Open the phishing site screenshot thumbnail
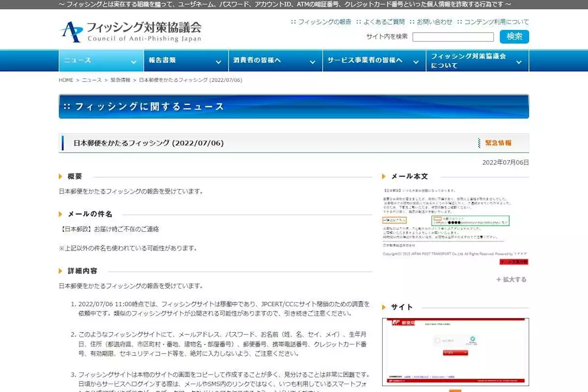The image size is (588, 392). (x=455, y=352)
